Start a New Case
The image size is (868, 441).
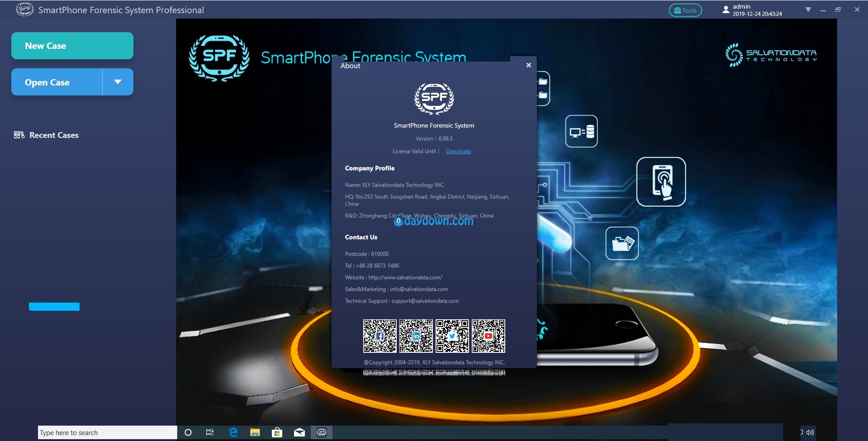point(72,46)
